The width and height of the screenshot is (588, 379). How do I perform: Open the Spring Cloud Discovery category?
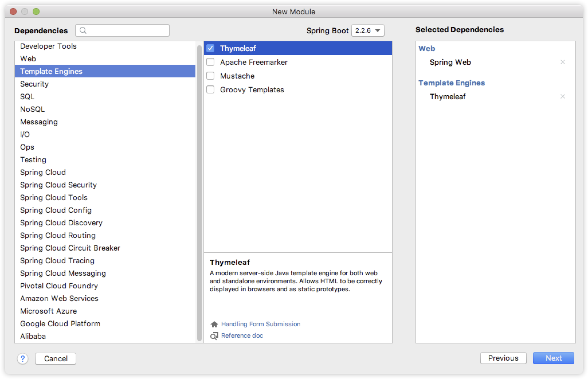pos(61,223)
